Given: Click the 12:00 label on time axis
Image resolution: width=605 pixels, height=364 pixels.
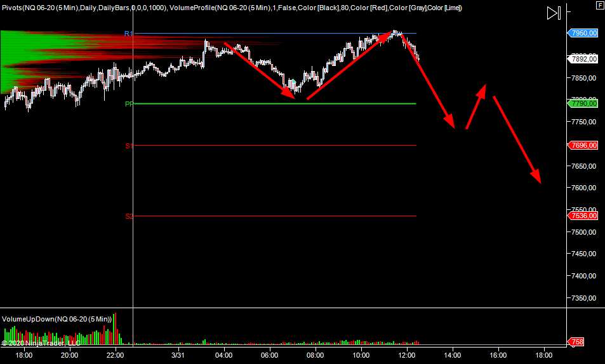Looking at the screenshot, I should [x=406, y=355].
